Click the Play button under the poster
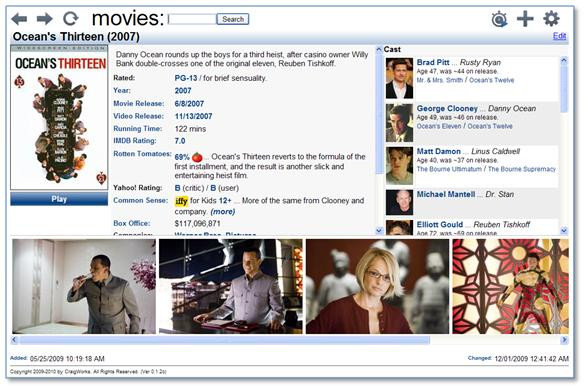The height and width of the screenshot is (389, 585). click(59, 199)
